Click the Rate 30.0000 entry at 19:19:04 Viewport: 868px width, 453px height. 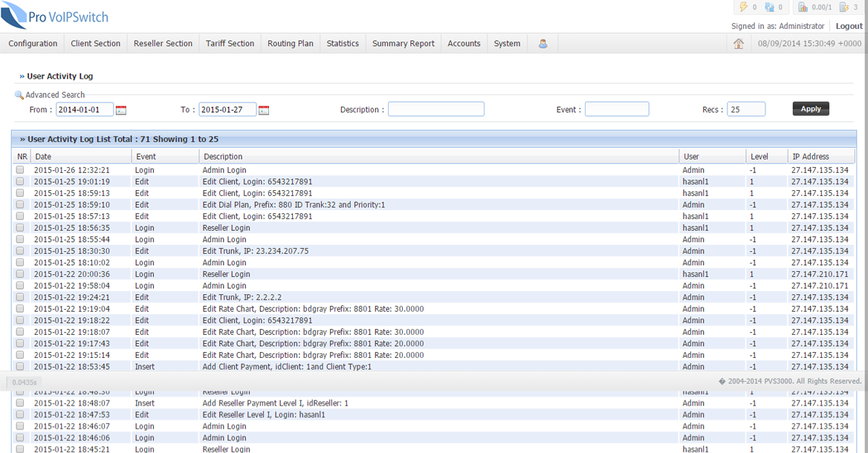[313, 309]
